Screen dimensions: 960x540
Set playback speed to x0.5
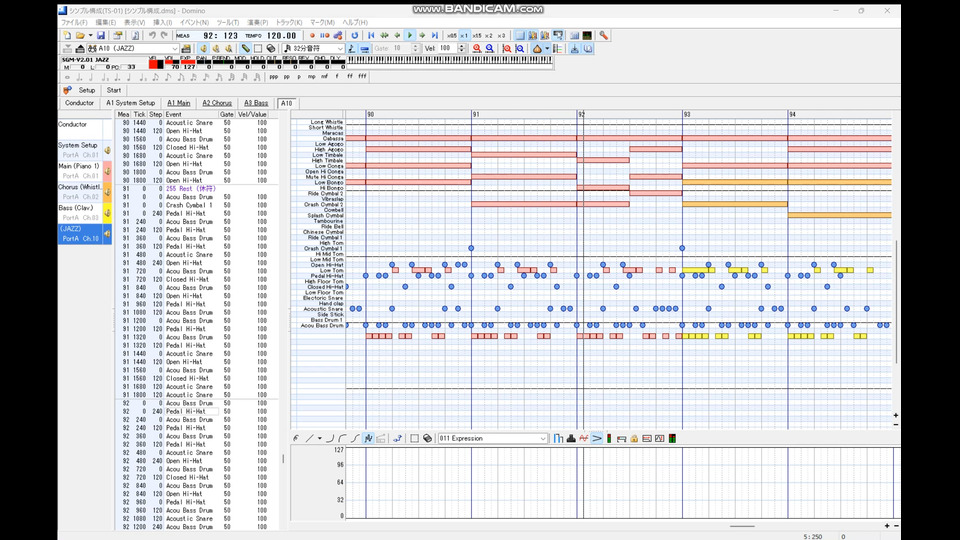coord(452,36)
